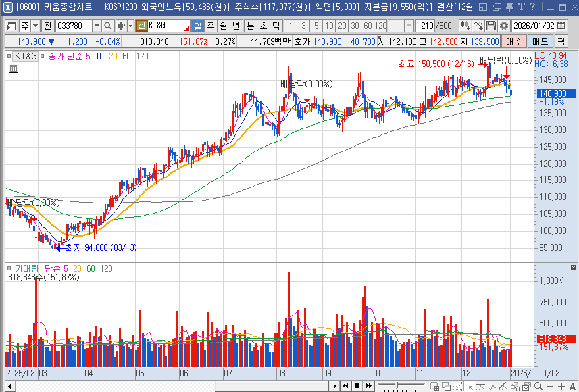Click the magnifier zoom icon in bottom bar

[x=538, y=387]
